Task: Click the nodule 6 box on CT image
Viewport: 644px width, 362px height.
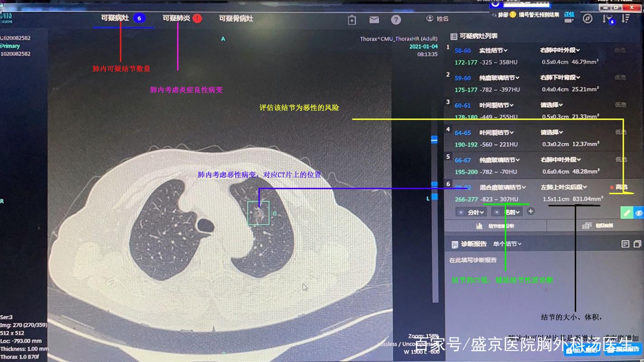Action: [258, 213]
